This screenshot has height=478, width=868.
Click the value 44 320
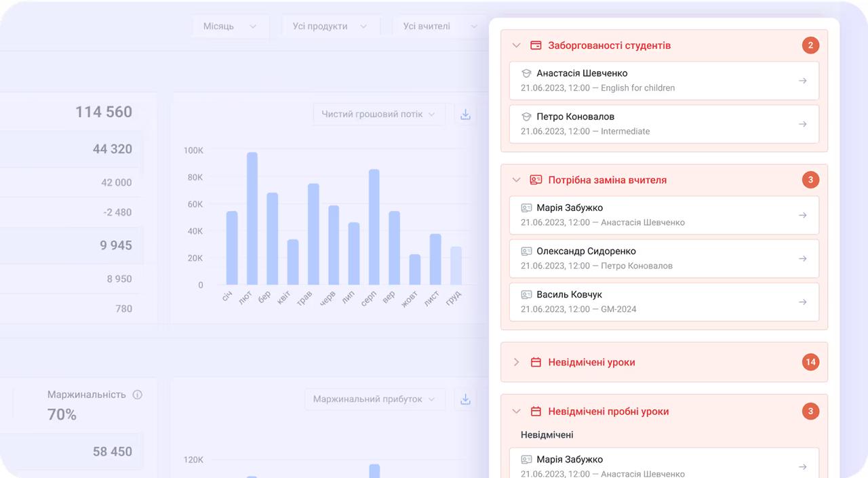113,149
